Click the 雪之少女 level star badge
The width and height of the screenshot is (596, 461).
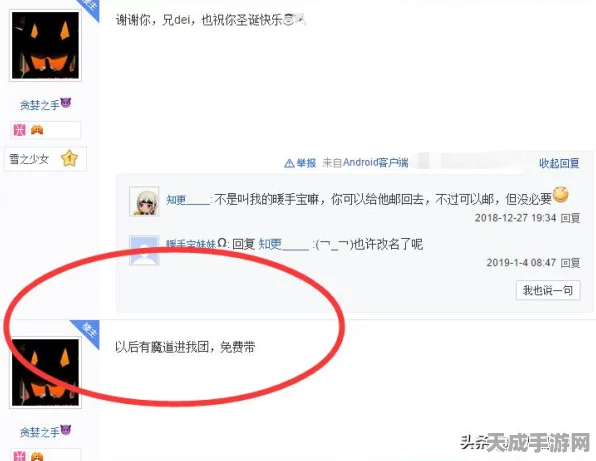pos(70,159)
